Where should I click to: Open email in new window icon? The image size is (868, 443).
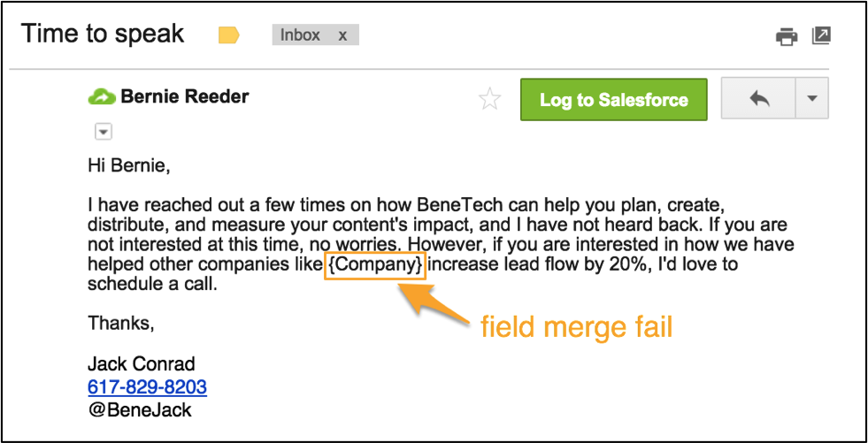point(821,36)
